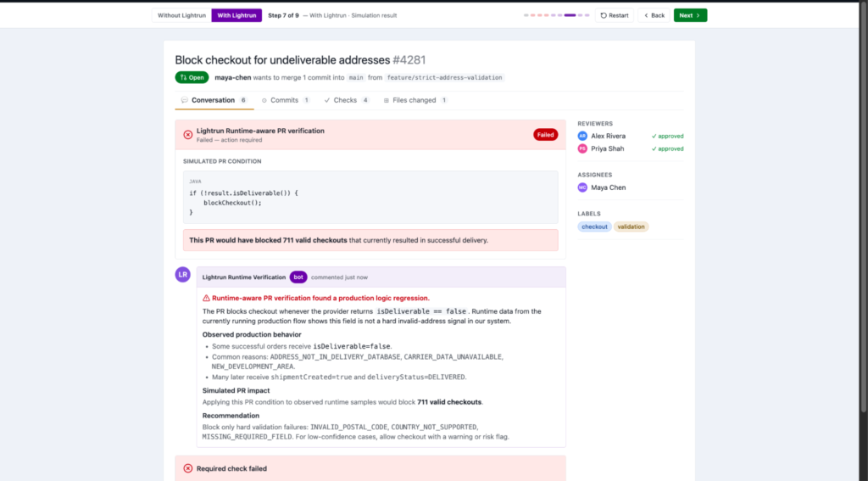Click the LR bot avatar
The height and width of the screenshot is (481, 868).
(183, 274)
